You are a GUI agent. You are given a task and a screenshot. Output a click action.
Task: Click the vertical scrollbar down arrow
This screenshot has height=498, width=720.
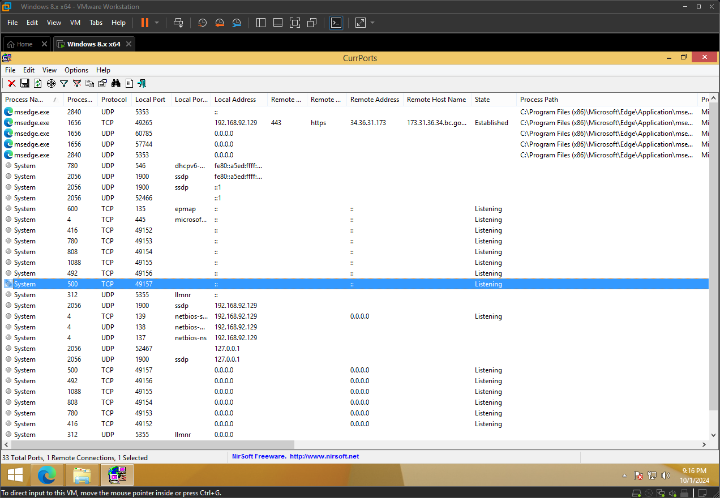[x=714, y=435]
